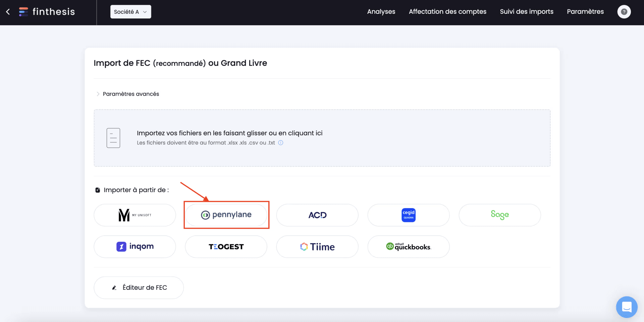Import from ACD
This screenshot has height=322, width=644.
[317, 215]
